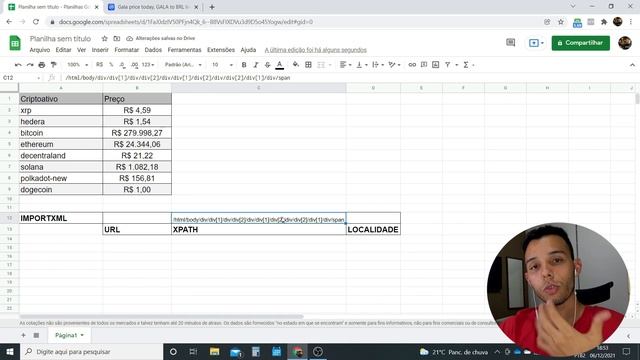Activate the paint format tool
Image resolution: width=640 pixels, height=360 pixels.
pos(53,65)
